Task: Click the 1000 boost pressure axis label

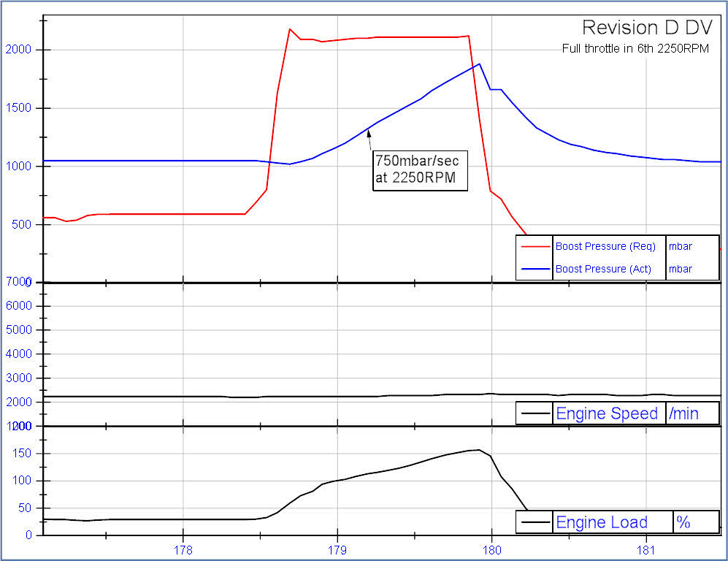Action: point(18,167)
